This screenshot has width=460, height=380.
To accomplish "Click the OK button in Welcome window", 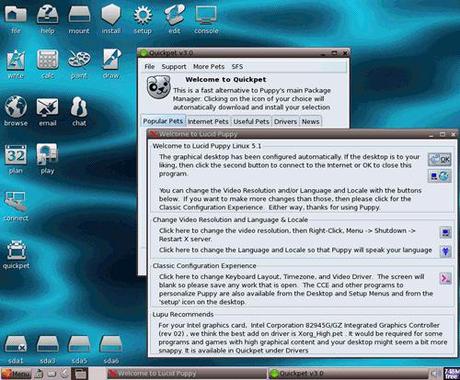I will point(440,160).
